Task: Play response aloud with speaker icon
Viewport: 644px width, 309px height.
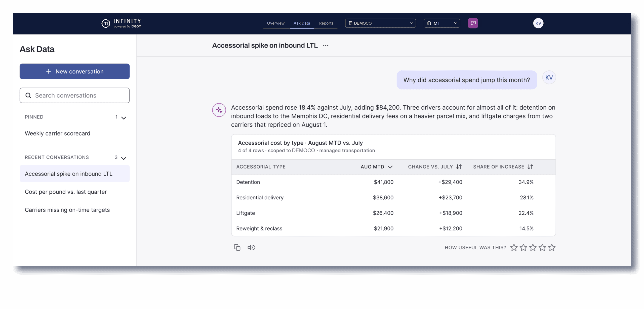Action: tap(251, 247)
